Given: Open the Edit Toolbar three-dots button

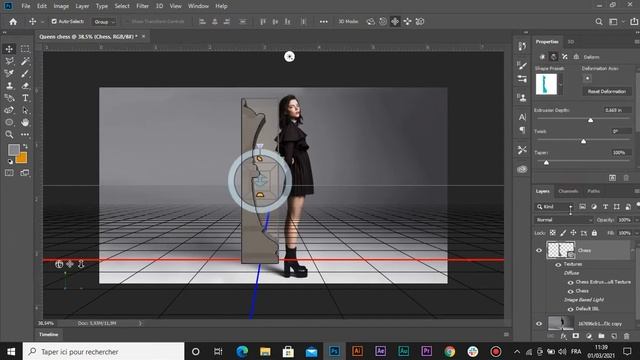Looking at the screenshot, I should point(25,134).
